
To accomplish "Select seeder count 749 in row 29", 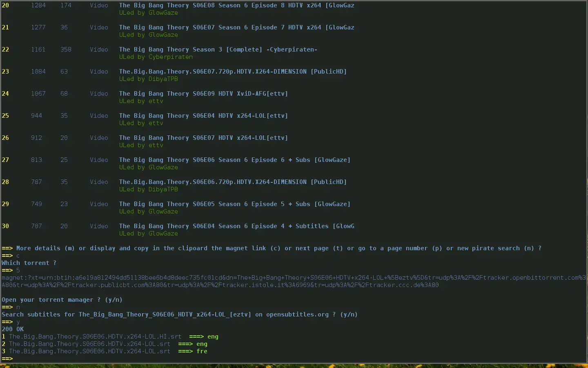I will tap(36, 204).
